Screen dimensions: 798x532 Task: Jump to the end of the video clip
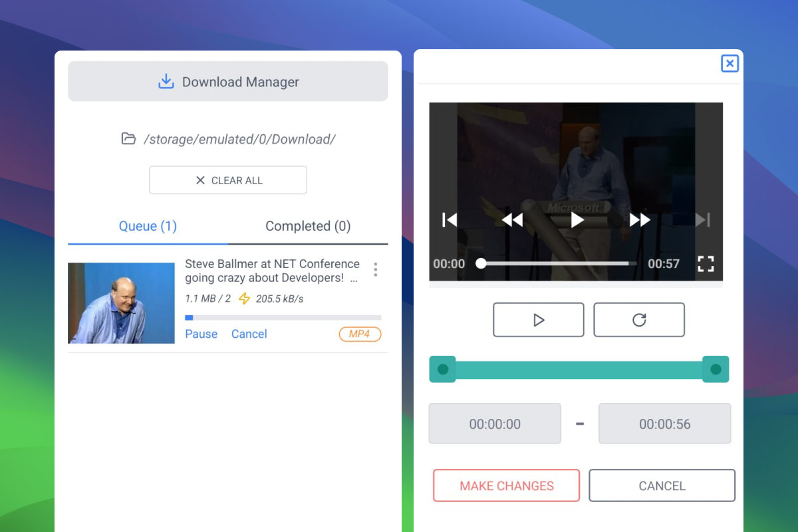click(703, 219)
